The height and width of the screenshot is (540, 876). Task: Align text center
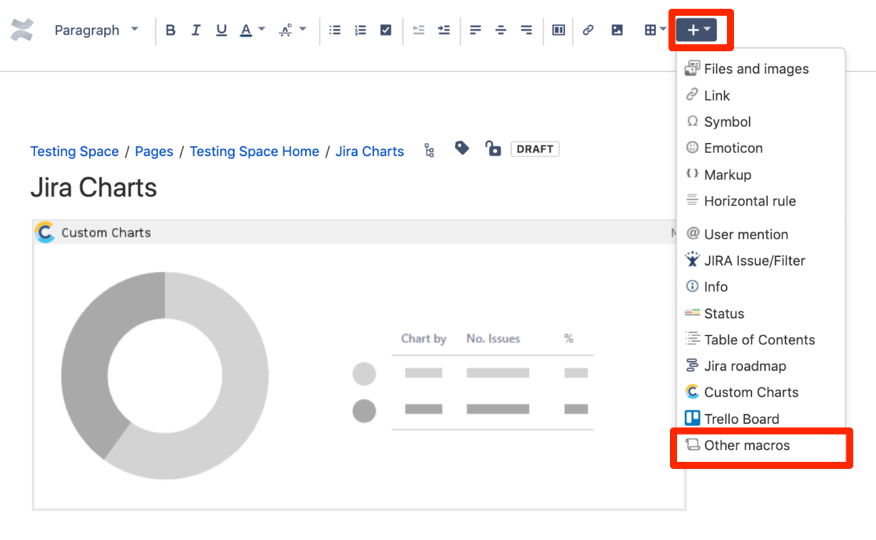(501, 30)
